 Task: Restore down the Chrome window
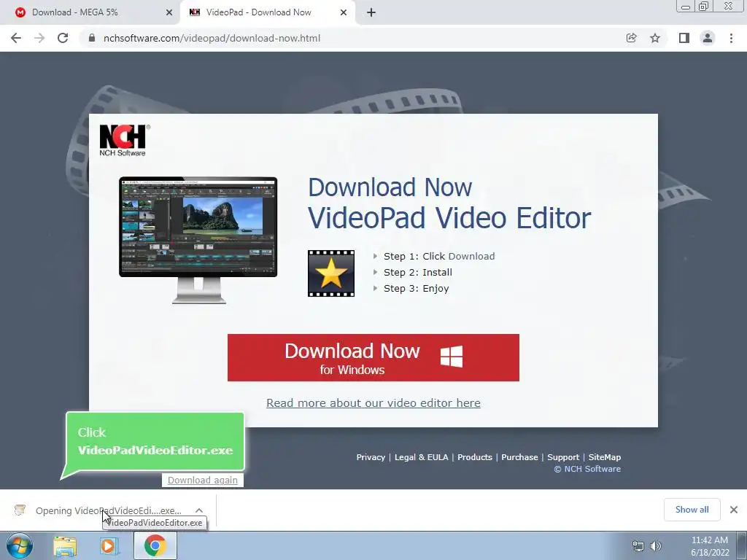click(x=704, y=6)
